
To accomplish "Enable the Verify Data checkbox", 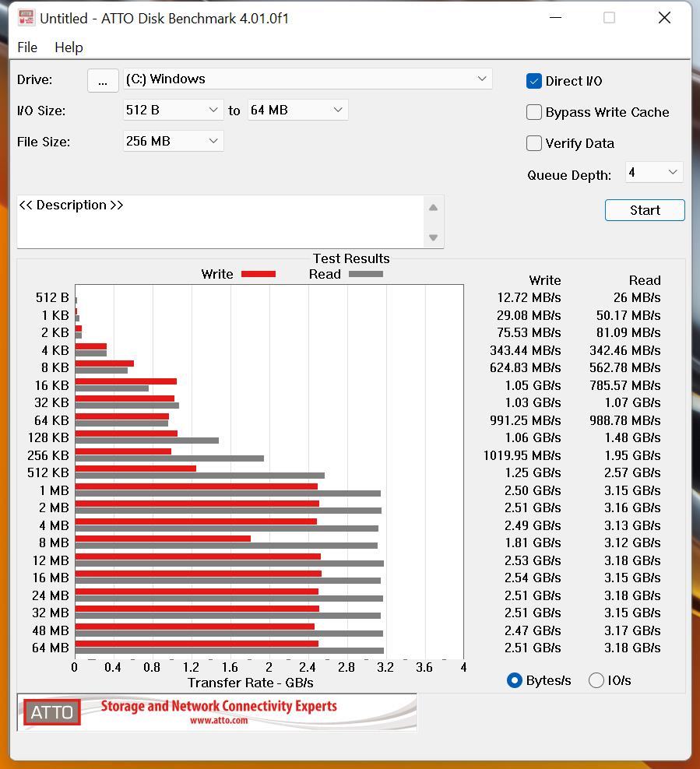I will coord(533,143).
